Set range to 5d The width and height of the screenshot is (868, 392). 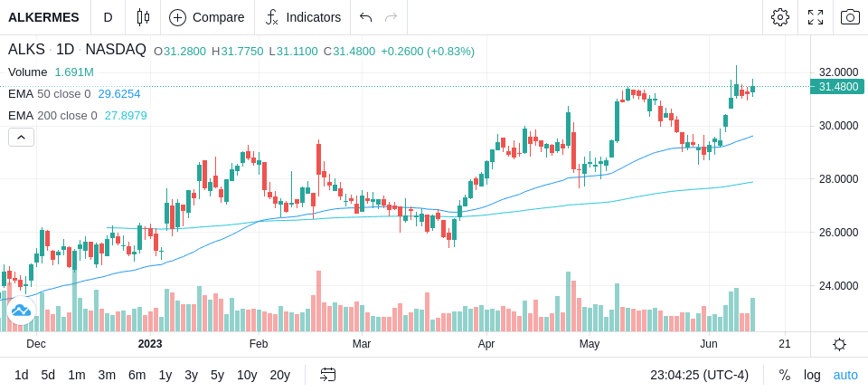pyautogui.click(x=48, y=375)
